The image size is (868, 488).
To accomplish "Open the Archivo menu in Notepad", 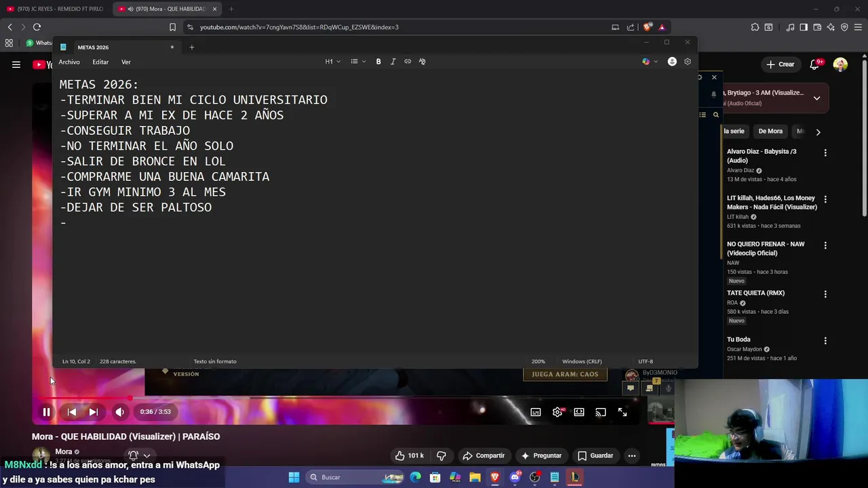I will click(x=69, y=62).
